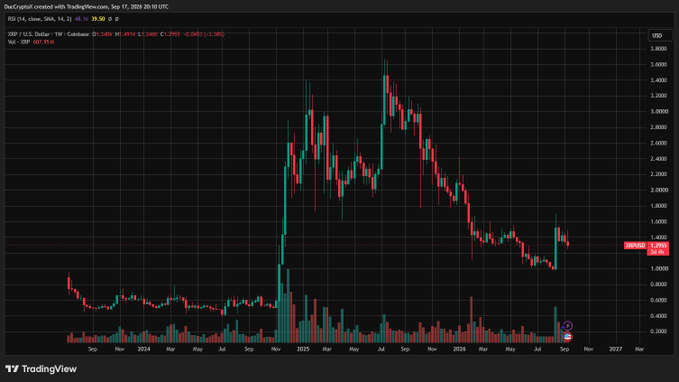Open the US flag economic event marker
This screenshot has width=679, height=382.
click(x=568, y=336)
